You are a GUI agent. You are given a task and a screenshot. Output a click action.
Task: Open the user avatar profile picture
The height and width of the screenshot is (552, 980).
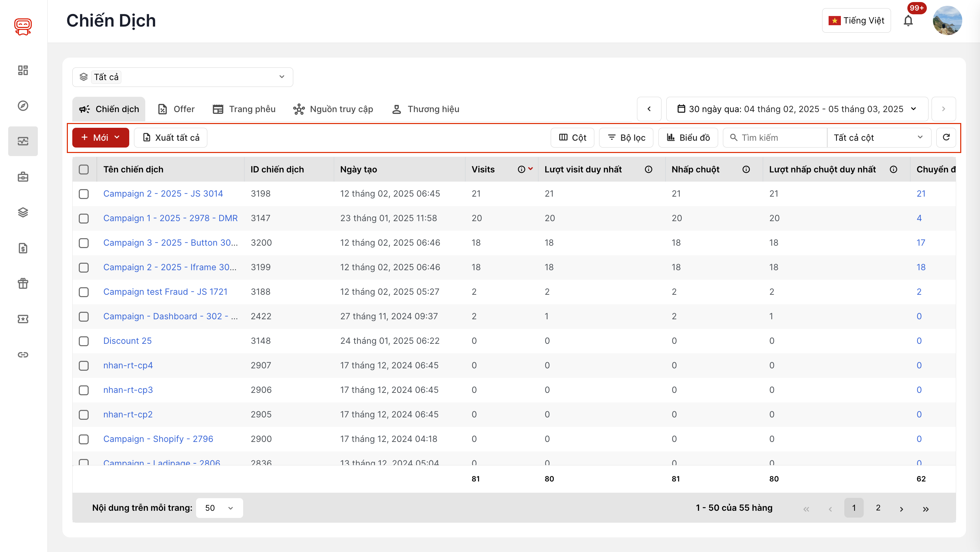[x=947, y=20]
